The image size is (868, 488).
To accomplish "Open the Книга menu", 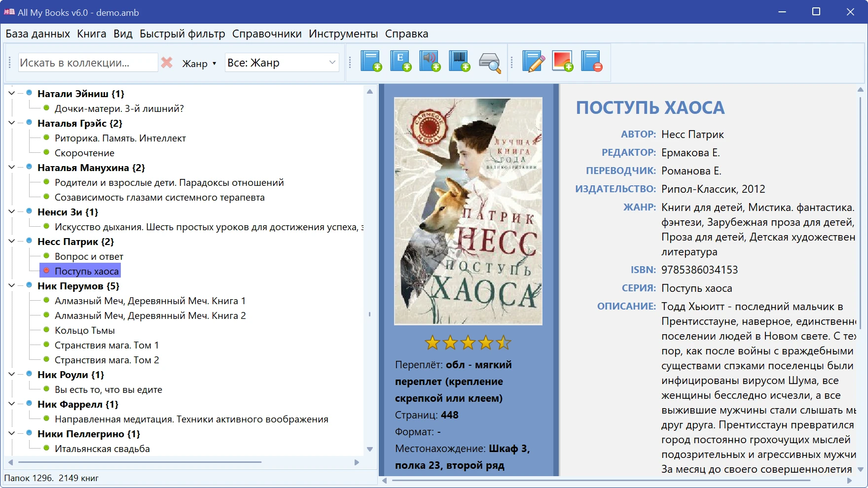I will (x=92, y=34).
